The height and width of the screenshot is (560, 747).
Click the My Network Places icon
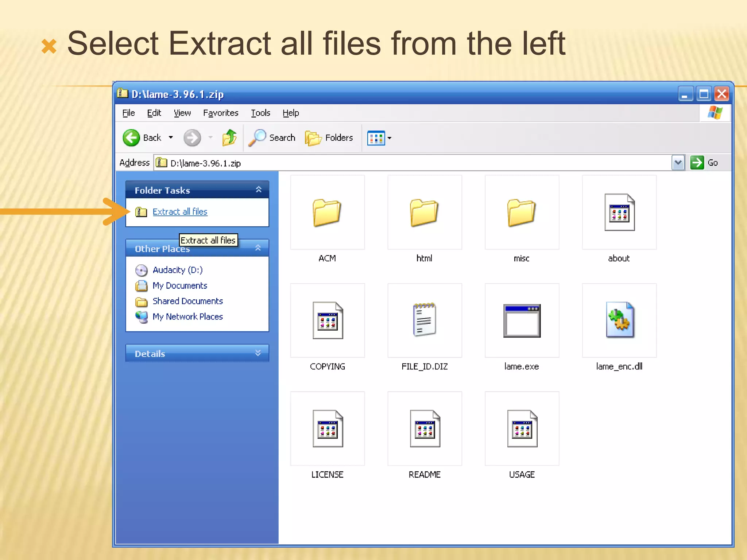coord(141,317)
